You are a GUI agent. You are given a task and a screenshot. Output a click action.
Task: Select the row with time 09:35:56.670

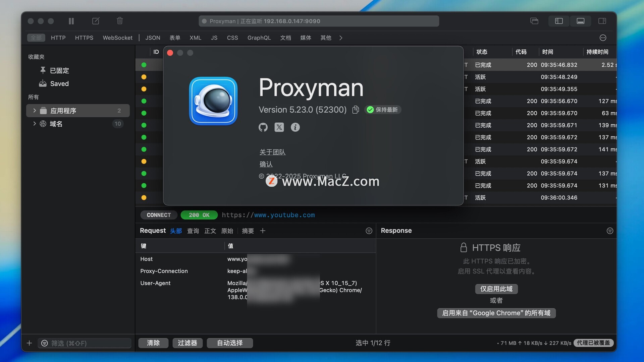pyautogui.click(x=376, y=101)
